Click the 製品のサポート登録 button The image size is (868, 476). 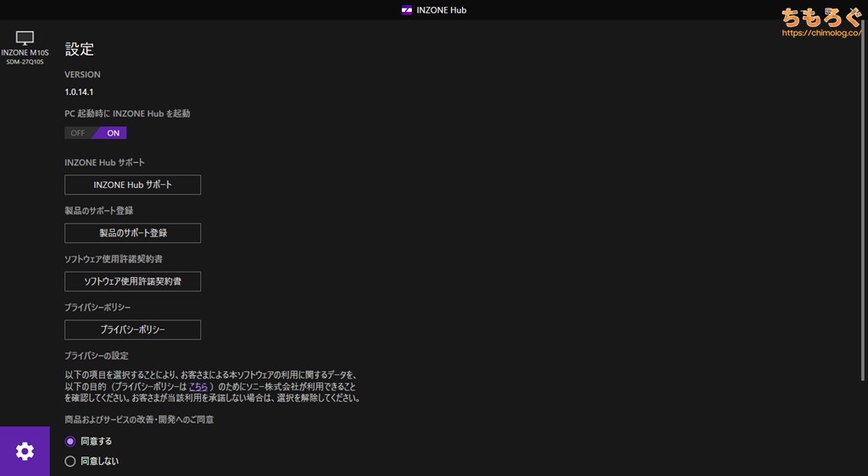pos(133,233)
